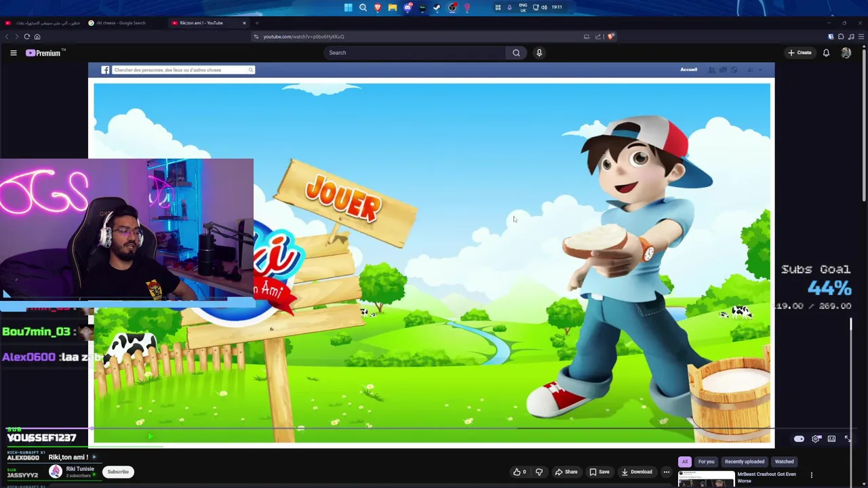Click the Facebook logo in video header

click(x=105, y=70)
